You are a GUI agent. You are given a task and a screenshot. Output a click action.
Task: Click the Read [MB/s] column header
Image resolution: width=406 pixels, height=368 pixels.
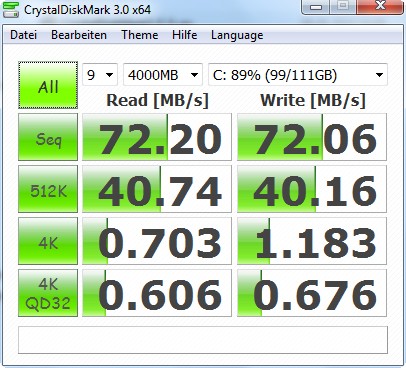coord(157,100)
